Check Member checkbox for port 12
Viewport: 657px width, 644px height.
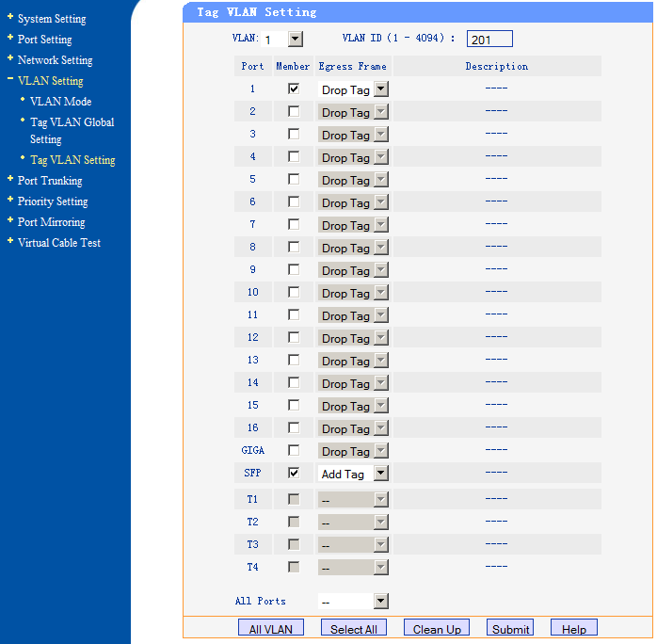(294, 337)
